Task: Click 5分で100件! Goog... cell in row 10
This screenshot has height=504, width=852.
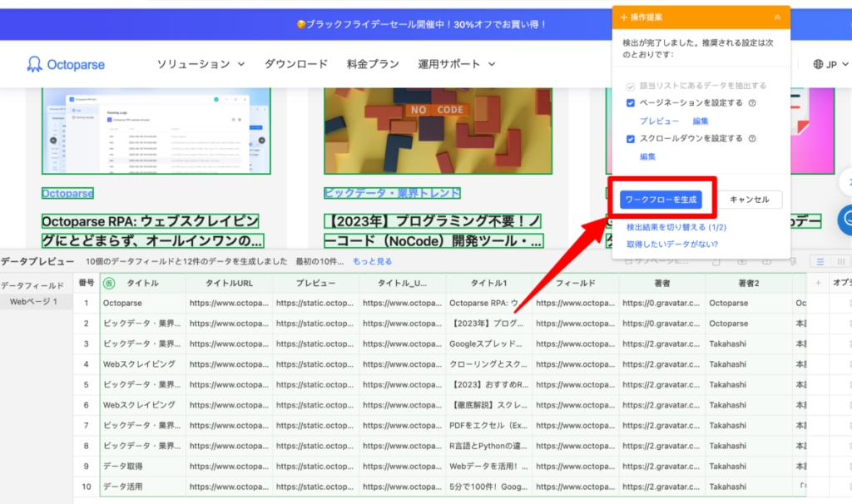Action: pyautogui.click(x=489, y=487)
